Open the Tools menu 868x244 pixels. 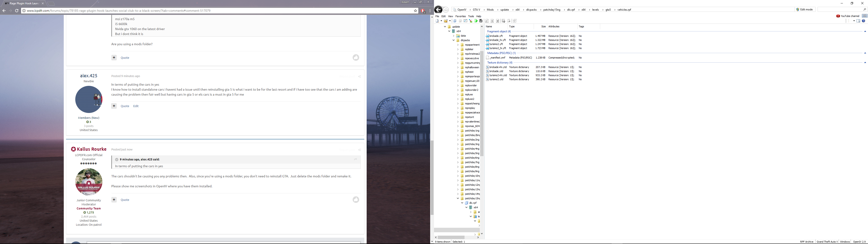471,16
